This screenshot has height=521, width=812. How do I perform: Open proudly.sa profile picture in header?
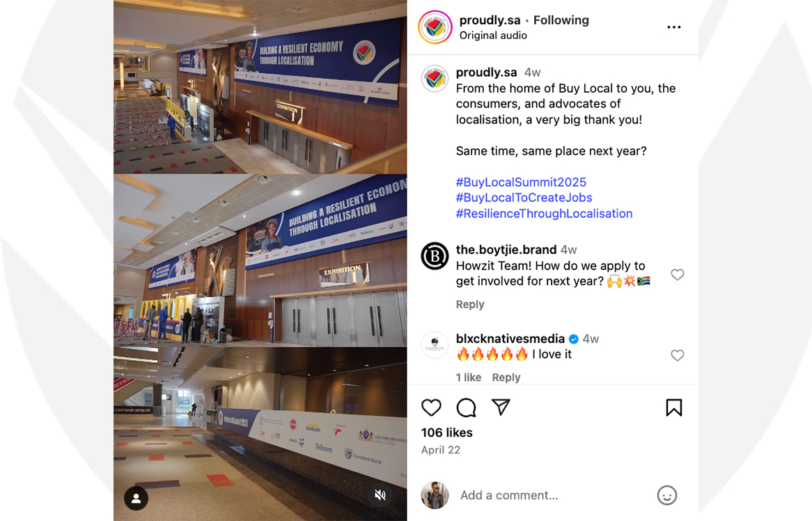tap(435, 27)
